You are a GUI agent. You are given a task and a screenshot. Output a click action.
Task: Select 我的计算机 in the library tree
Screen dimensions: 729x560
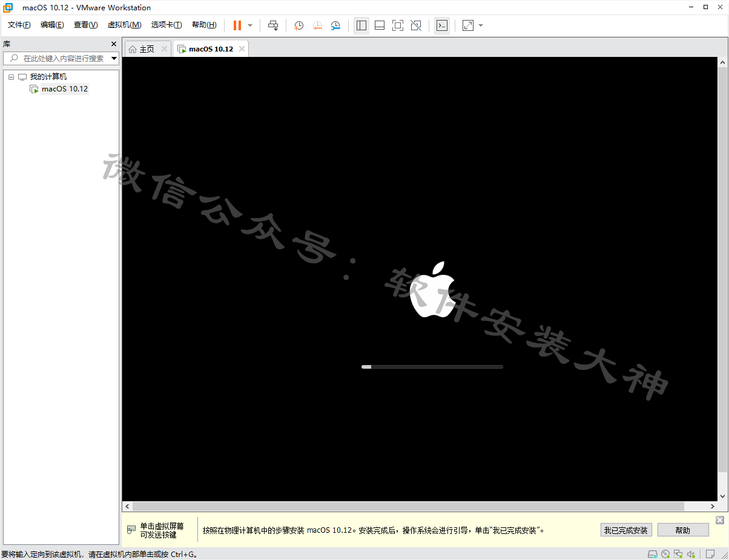point(48,77)
